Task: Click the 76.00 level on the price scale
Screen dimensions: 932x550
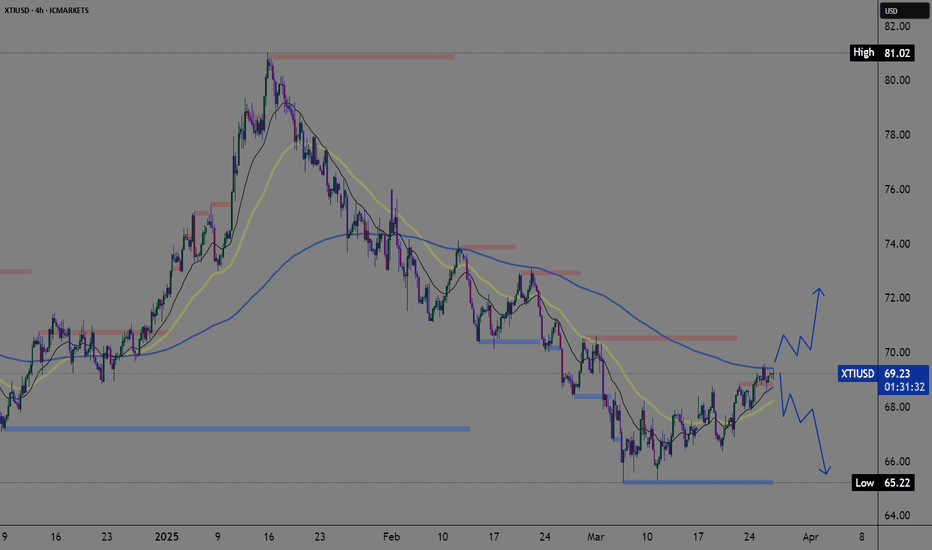Action: pos(897,189)
